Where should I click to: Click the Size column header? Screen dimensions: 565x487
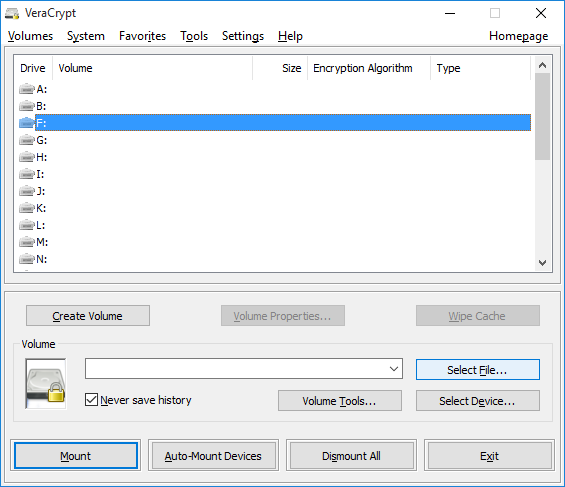click(280, 68)
